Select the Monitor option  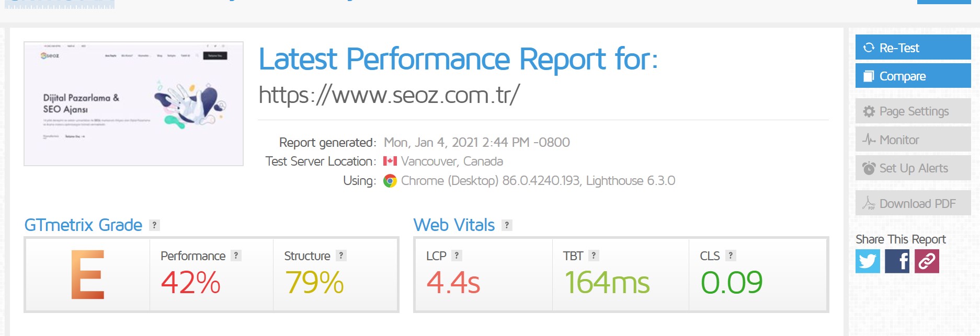coord(913,140)
